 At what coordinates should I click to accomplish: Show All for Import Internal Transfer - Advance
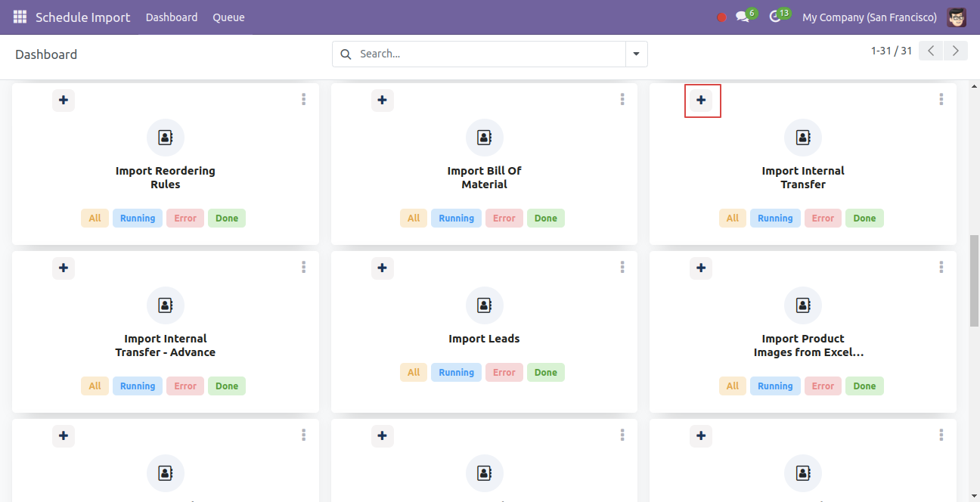point(95,386)
